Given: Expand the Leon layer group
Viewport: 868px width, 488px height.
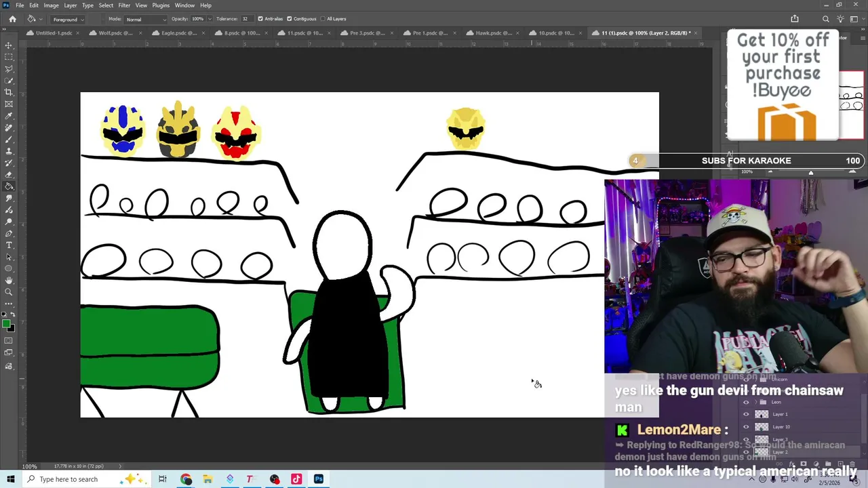Looking at the screenshot, I should 756,402.
